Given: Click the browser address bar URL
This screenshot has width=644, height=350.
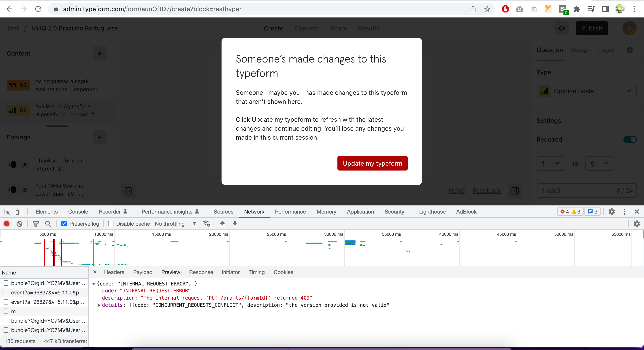Looking at the screenshot, I should coord(152,9).
